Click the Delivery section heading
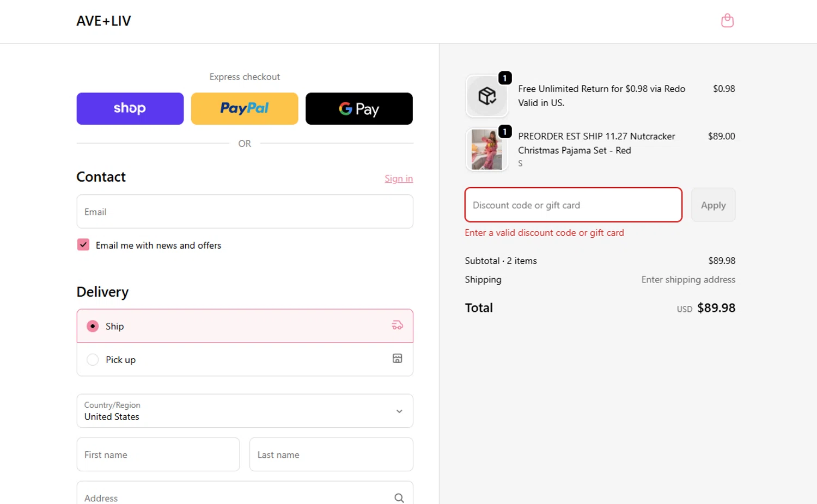 (102, 292)
